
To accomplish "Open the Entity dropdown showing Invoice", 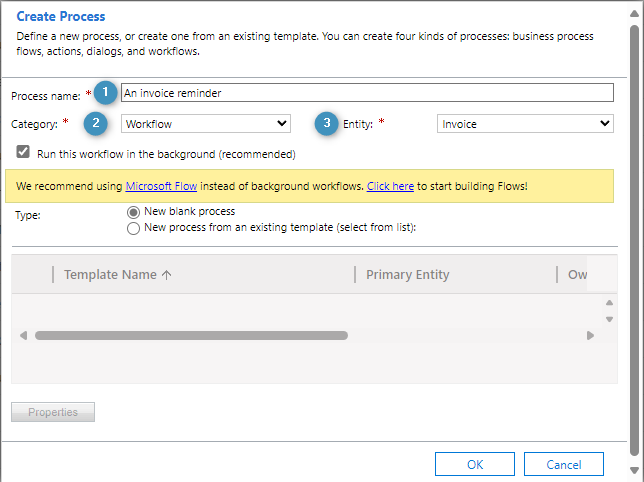I will coord(525,124).
